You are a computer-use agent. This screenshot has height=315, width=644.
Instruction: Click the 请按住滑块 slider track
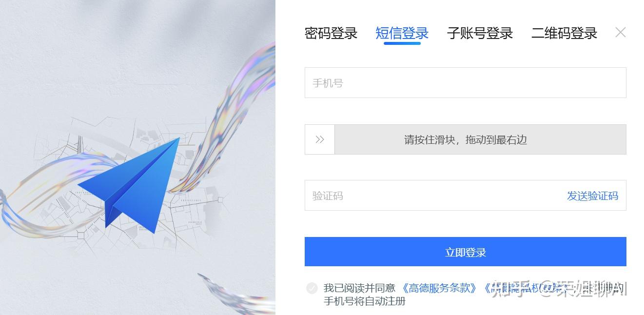tap(466, 139)
